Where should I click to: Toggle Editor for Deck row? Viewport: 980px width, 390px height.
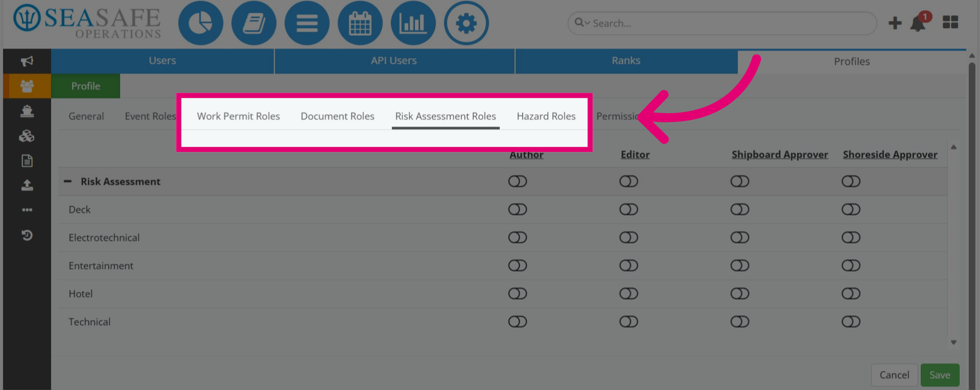coord(629,210)
